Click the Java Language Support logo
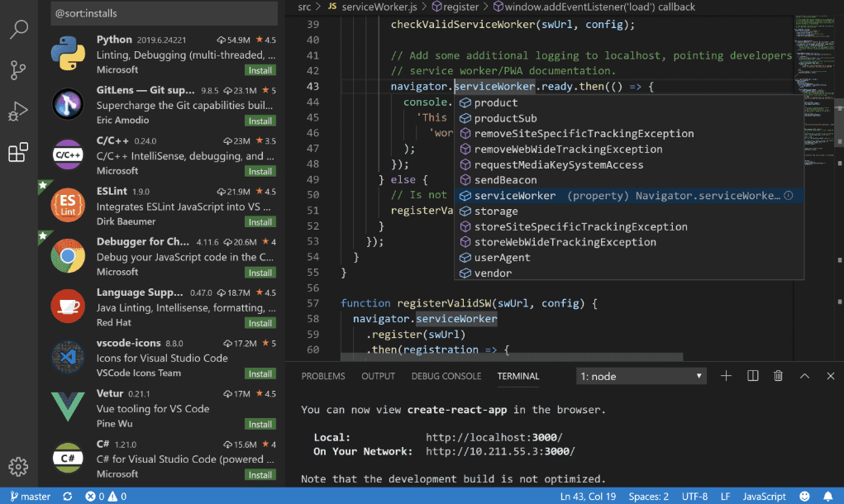The image size is (844, 504). pos(68,306)
